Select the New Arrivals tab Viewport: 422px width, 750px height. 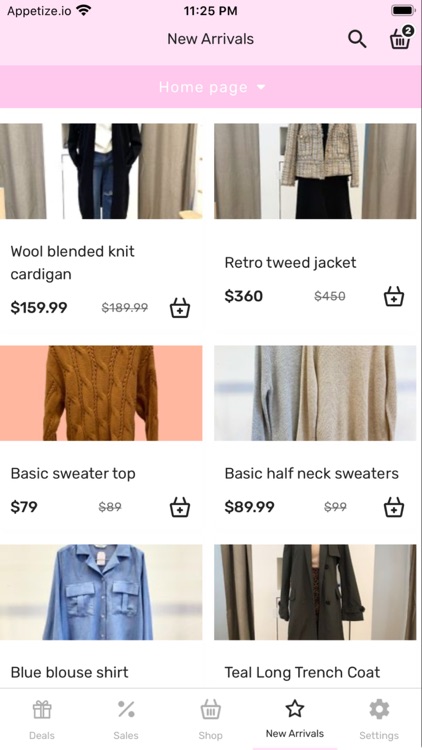(295, 720)
